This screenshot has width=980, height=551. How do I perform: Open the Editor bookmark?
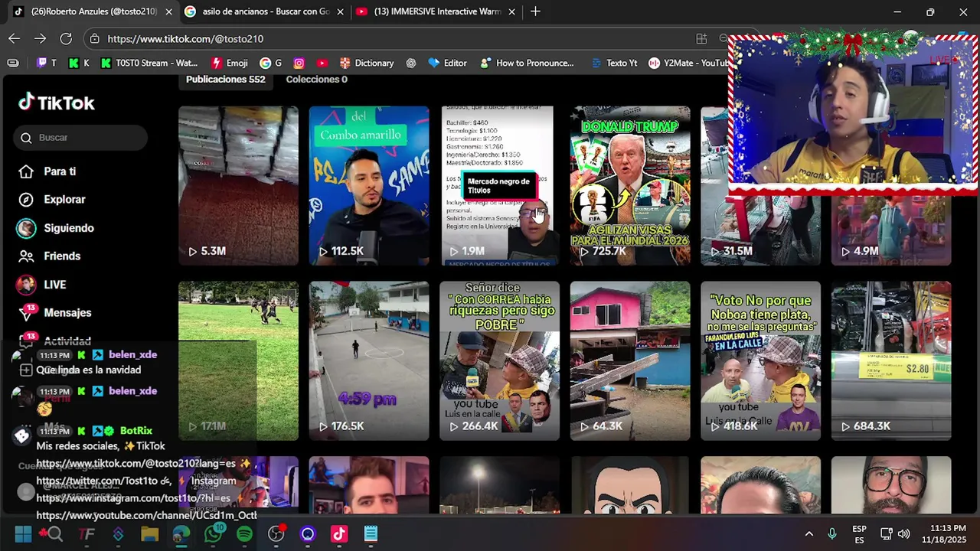pyautogui.click(x=448, y=63)
